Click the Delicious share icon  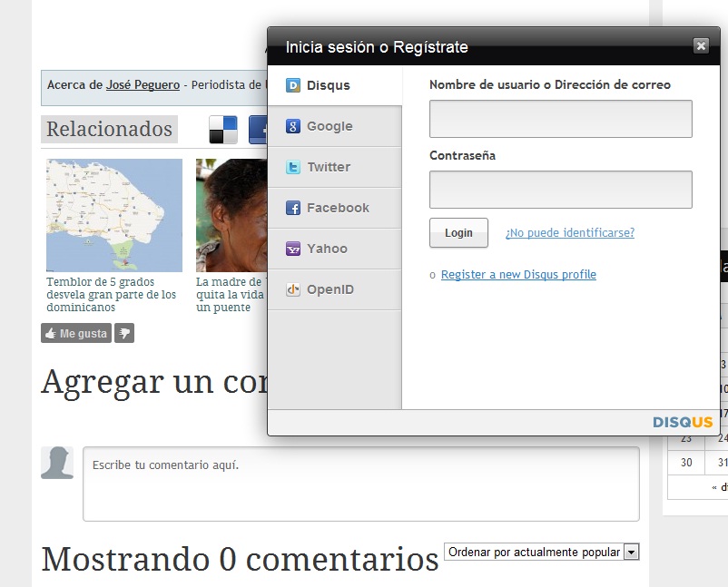(222, 130)
